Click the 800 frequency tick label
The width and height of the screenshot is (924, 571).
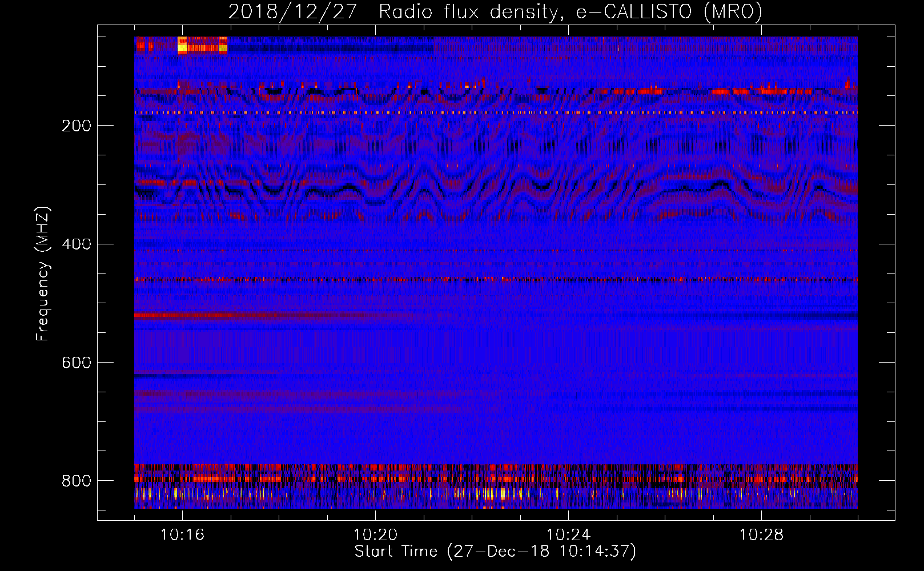[76, 481]
